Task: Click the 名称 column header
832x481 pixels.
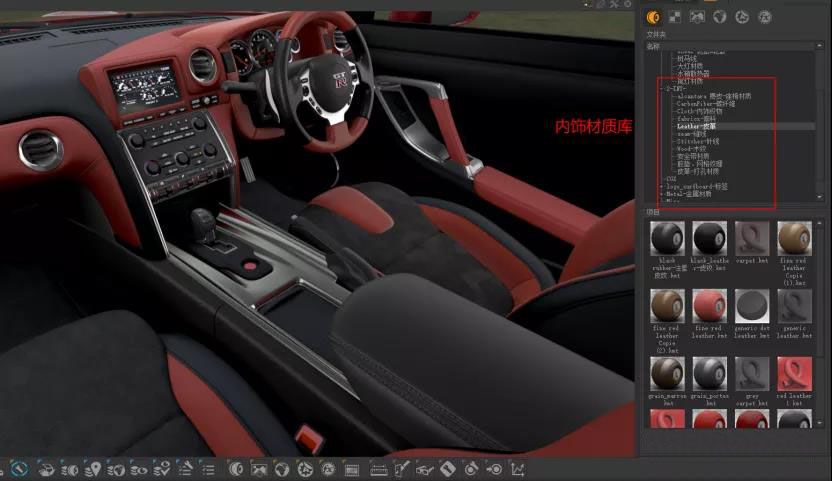Action: tap(654, 45)
